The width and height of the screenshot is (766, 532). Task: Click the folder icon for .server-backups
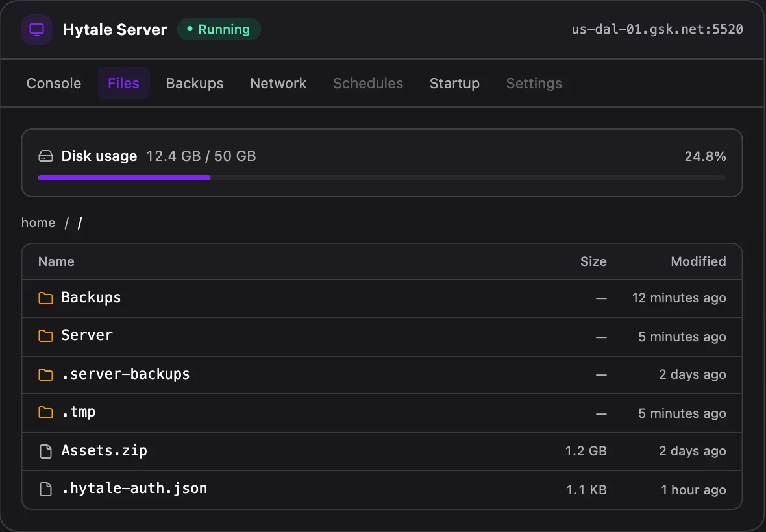click(45, 374)
